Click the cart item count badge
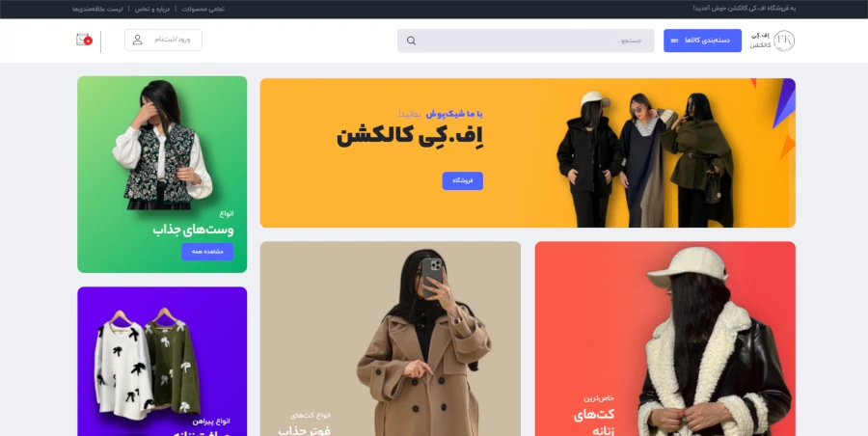 [x=88, y=41]
